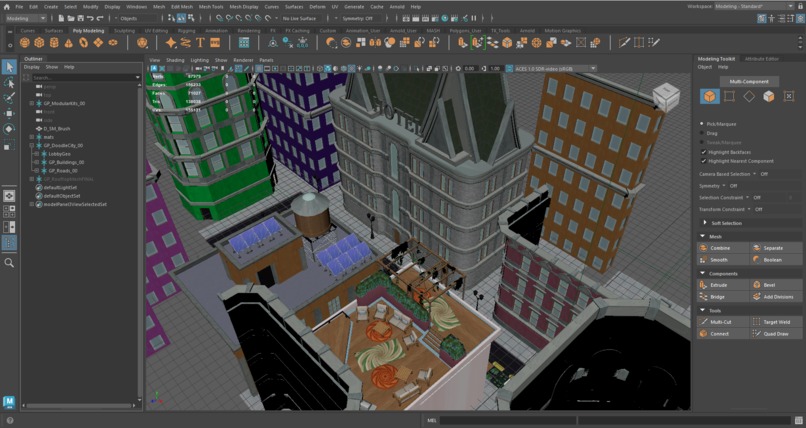Open the viewport Shading menu
Image resolution: width=806 pixels, height=428 pixels.
click(175, 60)
